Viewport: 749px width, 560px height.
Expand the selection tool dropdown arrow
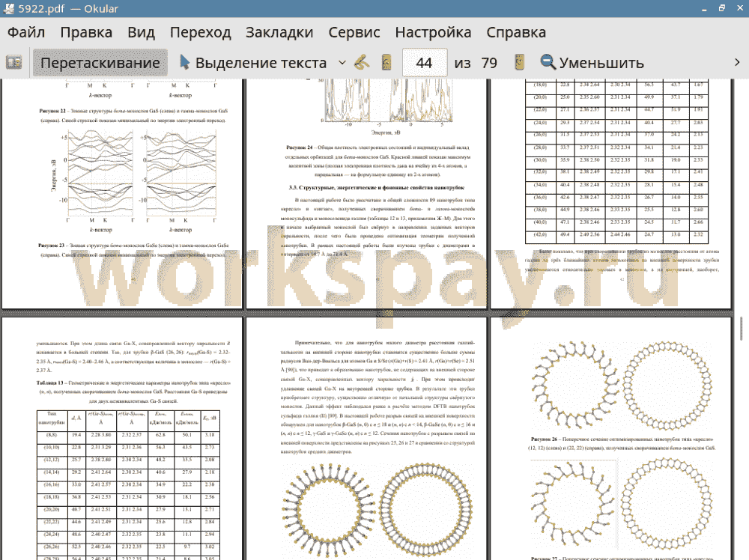[x=342, y=63]
